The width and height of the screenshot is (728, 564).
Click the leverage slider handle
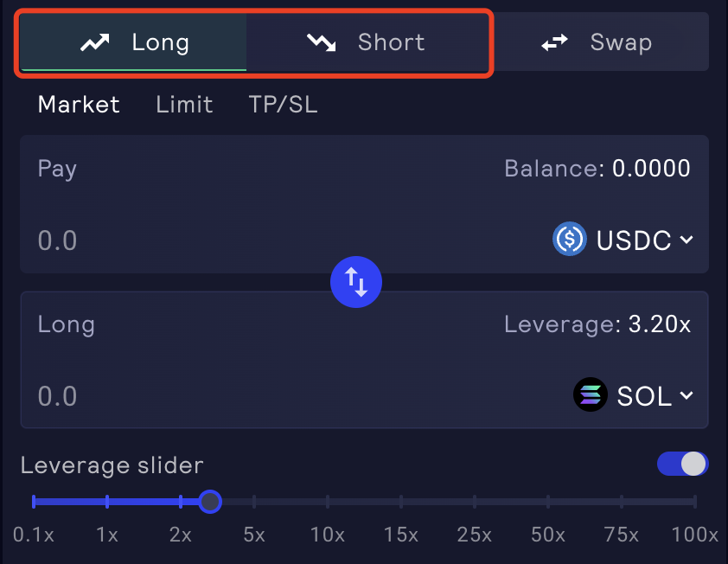click(209, 502)
